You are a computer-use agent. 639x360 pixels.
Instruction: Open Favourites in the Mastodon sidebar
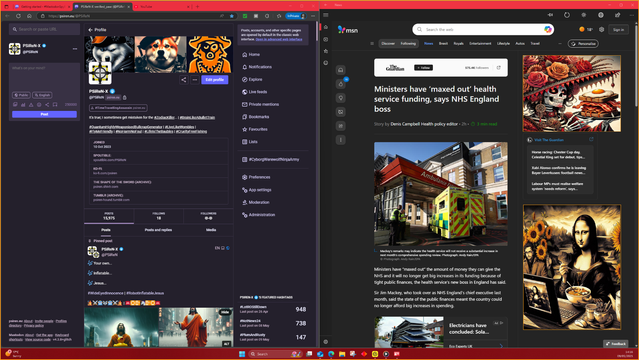255,129
